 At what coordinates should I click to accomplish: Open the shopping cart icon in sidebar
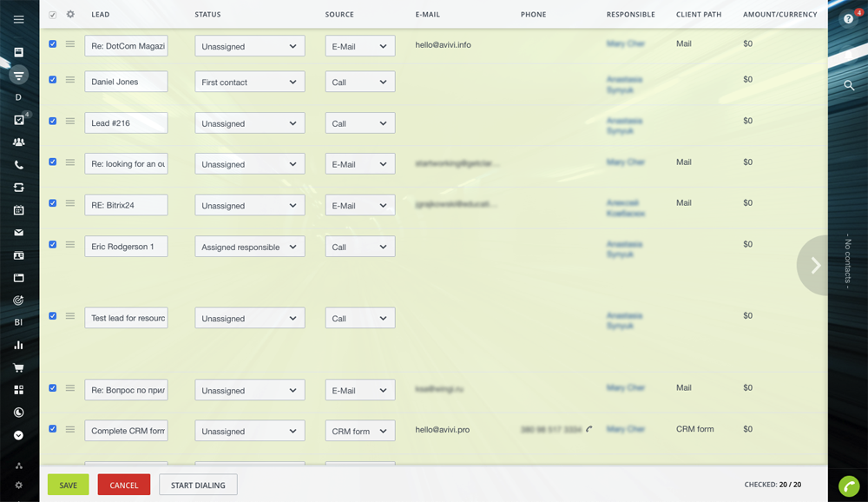tap(18, 367)
